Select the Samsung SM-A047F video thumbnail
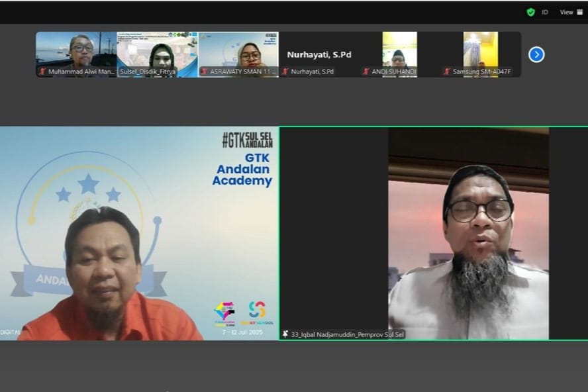This screenshot has height=392, width=588. point(480,52)
